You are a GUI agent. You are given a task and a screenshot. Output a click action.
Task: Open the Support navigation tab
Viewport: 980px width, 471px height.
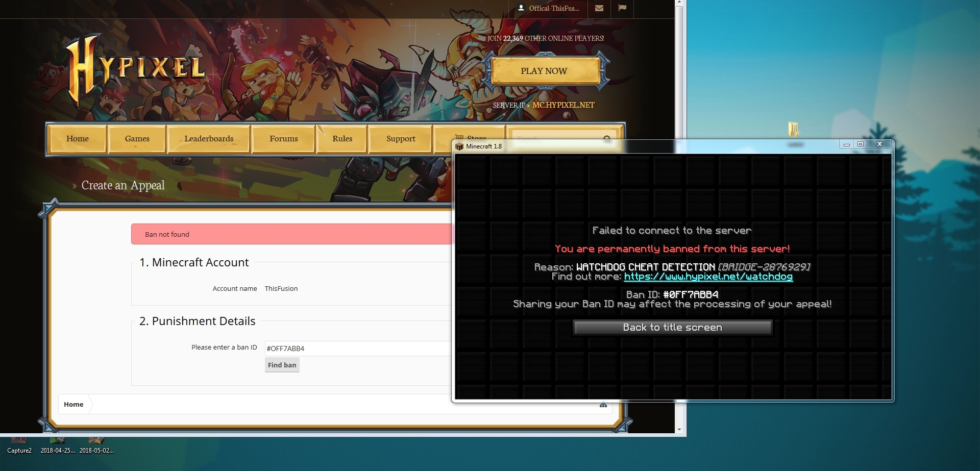401,139
